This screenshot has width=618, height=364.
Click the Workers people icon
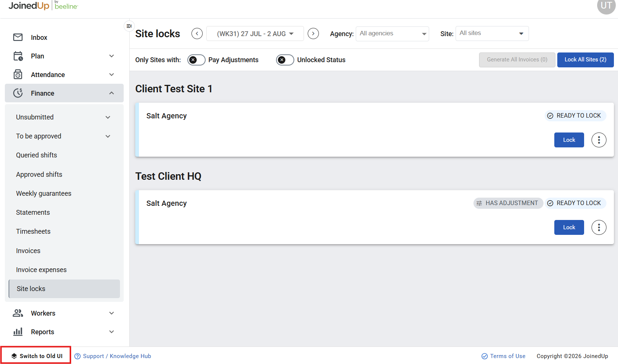point(18,313)
